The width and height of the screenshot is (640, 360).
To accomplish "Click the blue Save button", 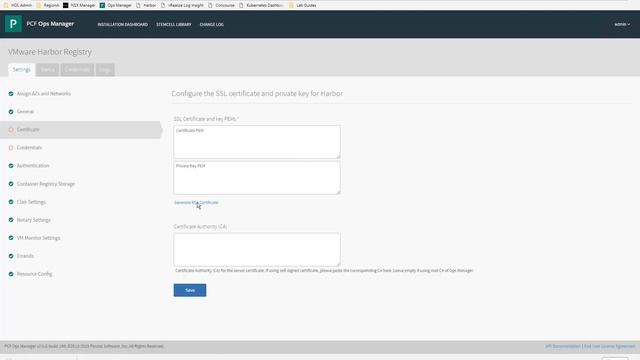I will click(190, 290).
